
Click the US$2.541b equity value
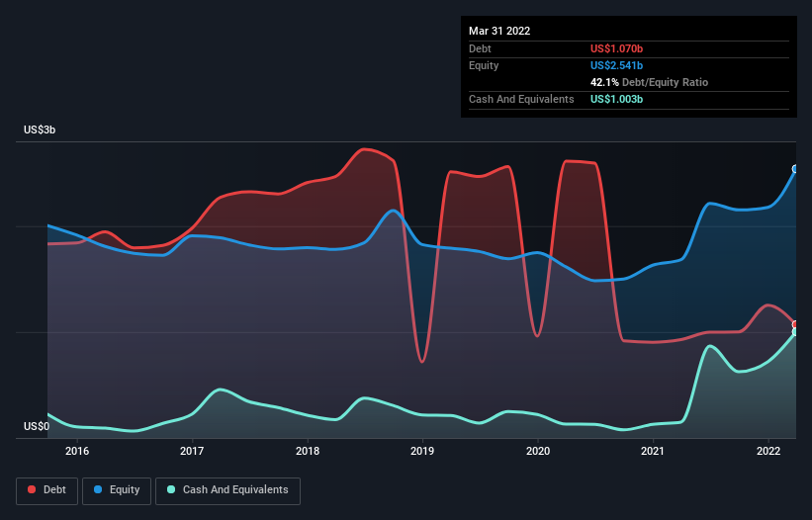point(616,65)
